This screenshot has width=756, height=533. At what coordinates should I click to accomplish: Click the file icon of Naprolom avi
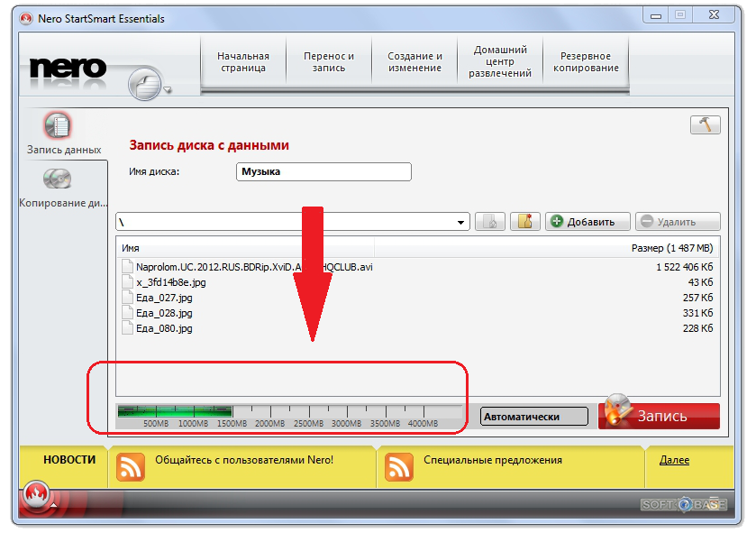click(x=127, y=267)
